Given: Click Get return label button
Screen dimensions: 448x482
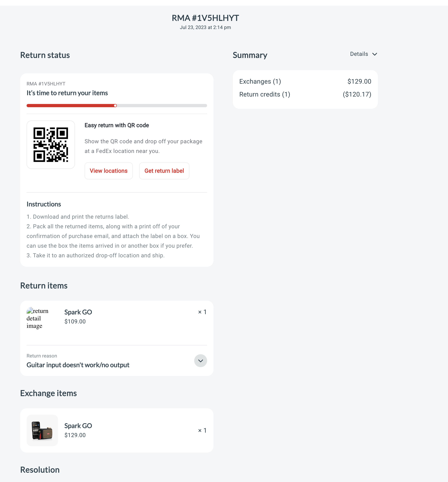Looking at the screenshot, I should pyautogui.click(x=164, y=171).
